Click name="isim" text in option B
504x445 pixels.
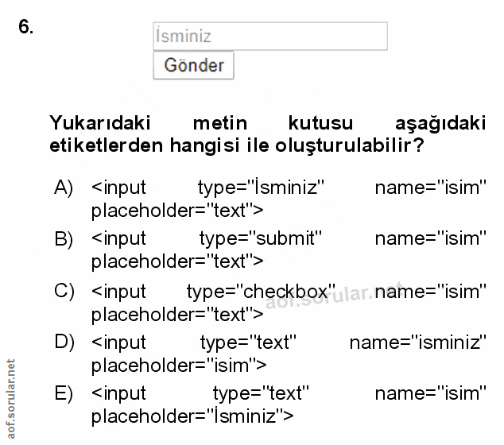(430, 238)
